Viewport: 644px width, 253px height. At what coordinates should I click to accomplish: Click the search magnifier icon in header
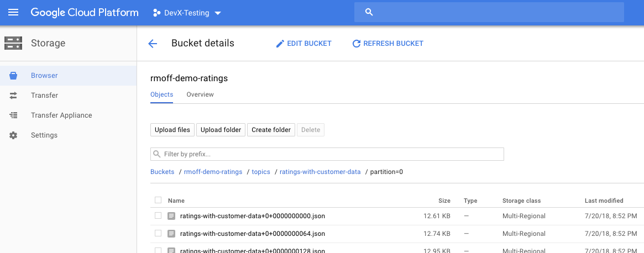coord(369,12)
